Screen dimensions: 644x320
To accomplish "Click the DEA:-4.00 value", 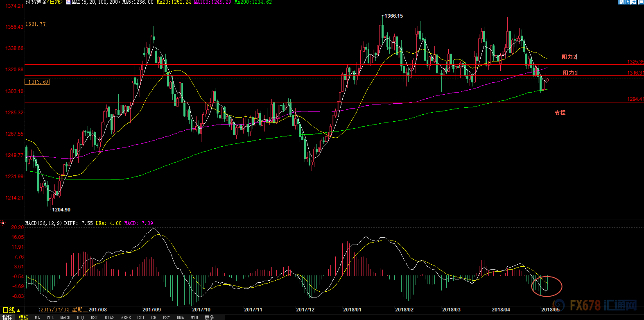I will coord(108,223).
